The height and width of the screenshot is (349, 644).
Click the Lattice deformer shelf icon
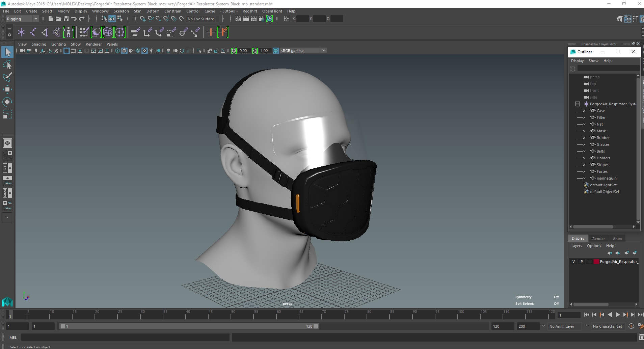pyautogui.click(x=108, y=32)
